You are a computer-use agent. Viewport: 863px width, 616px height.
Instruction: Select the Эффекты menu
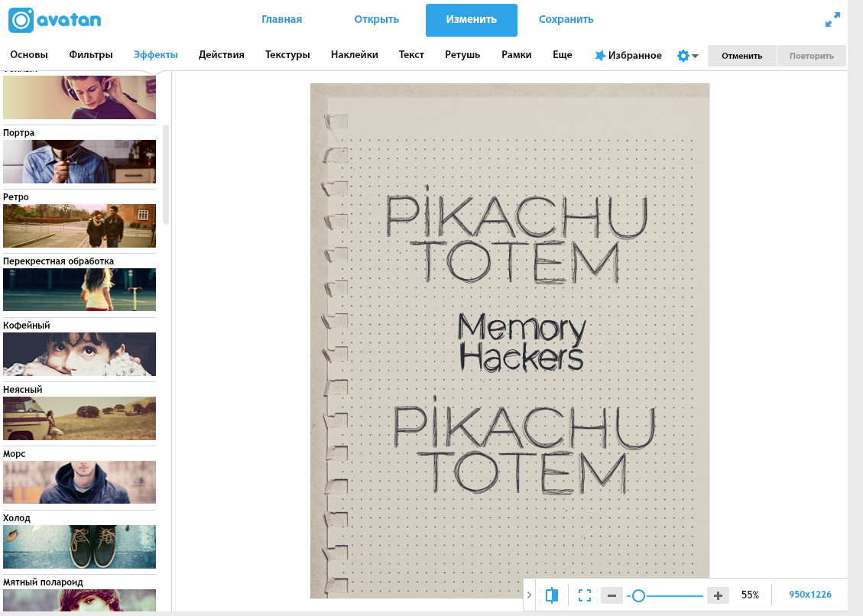[155, 54]
